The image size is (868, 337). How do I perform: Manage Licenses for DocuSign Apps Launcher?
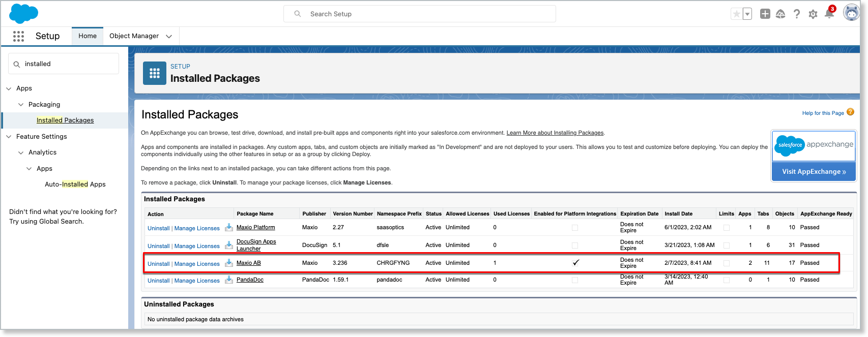(x=197, y=246)
